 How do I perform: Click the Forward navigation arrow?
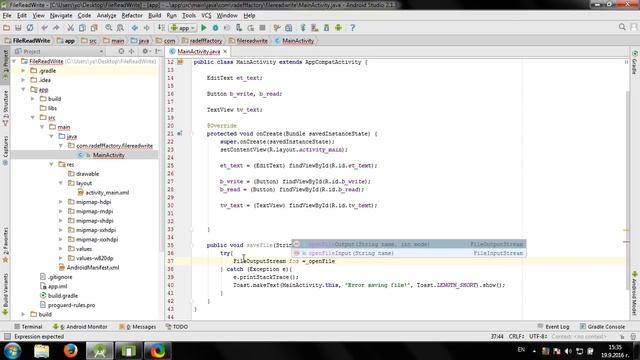point(147,28)
